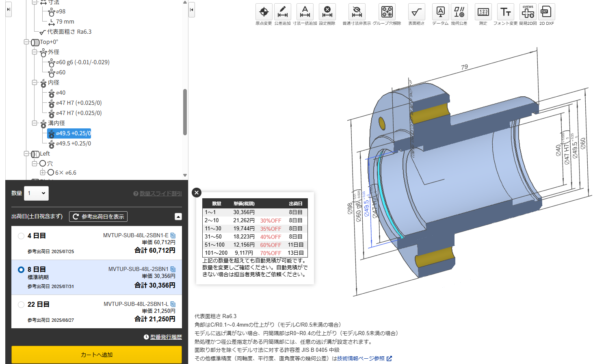The image size is (606, 364).
Task: Collapse the Top+0° tree node
Action: tap(26, 42)
